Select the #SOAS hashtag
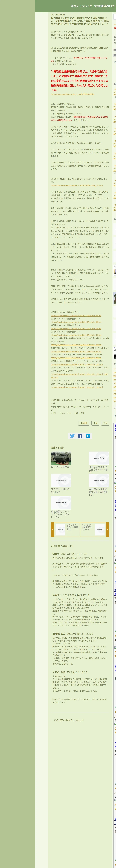The width and height of the screenshot is (116, 868). 81,400
